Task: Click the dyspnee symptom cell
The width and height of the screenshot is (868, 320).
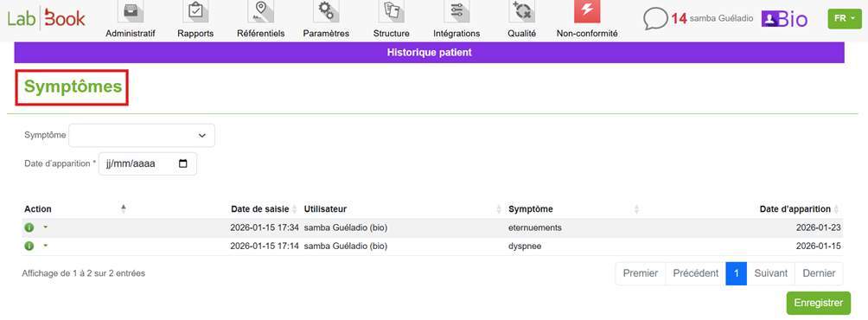Action: pyautogui.click(x=524, y=246)
